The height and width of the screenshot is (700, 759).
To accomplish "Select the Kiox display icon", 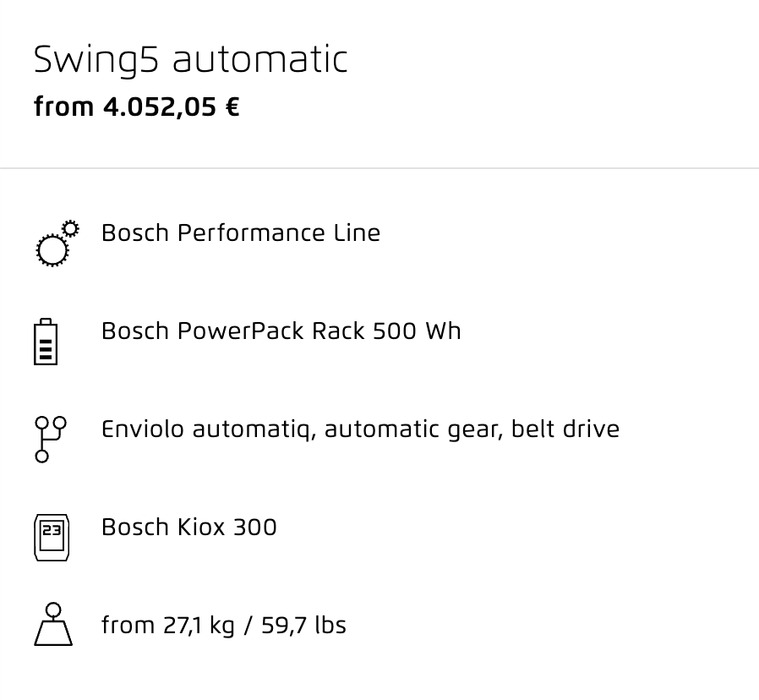I will (52, 538).
